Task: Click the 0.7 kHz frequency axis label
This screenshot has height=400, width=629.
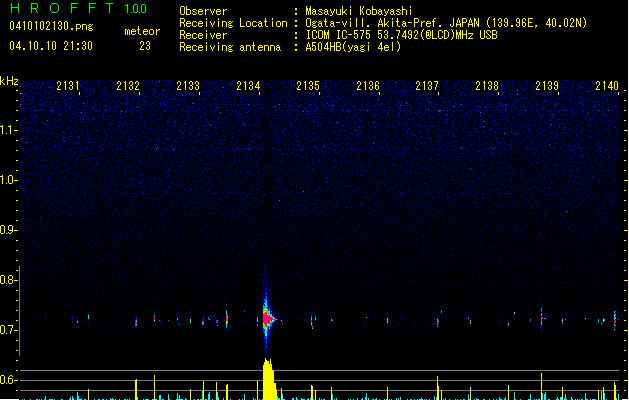Action: coord(8,330)
